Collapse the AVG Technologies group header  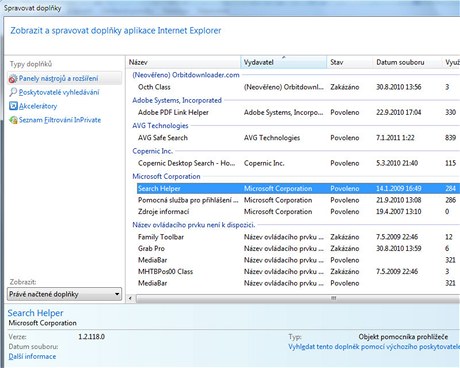[160, 126]
